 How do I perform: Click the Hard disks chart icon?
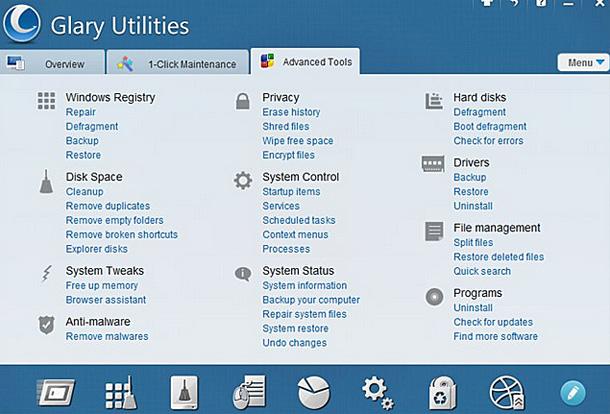pos(434,101)
